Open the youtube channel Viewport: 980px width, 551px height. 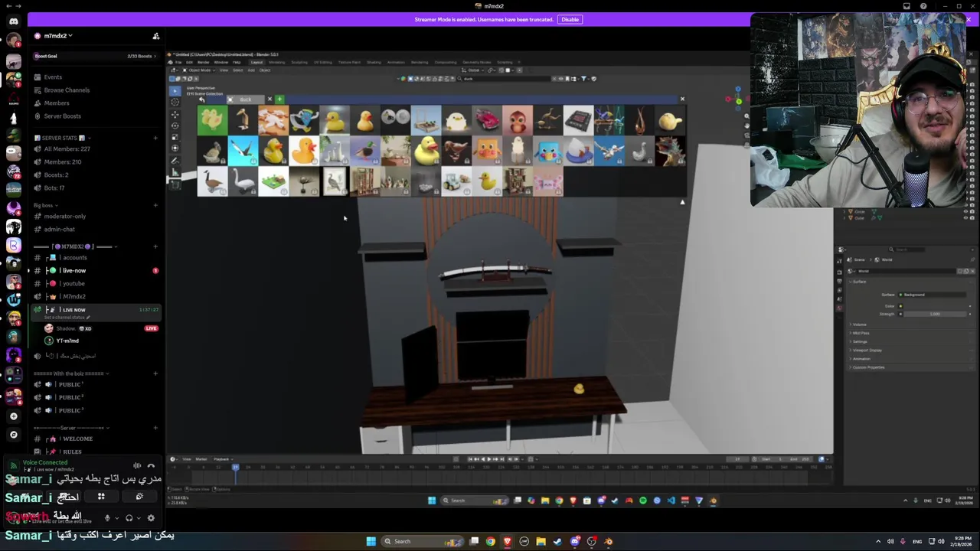tap(96, 284)
